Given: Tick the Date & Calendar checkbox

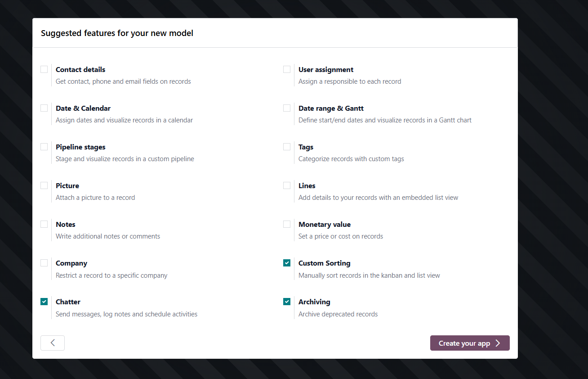Looking at the screenshot, I should pos(44,108).
